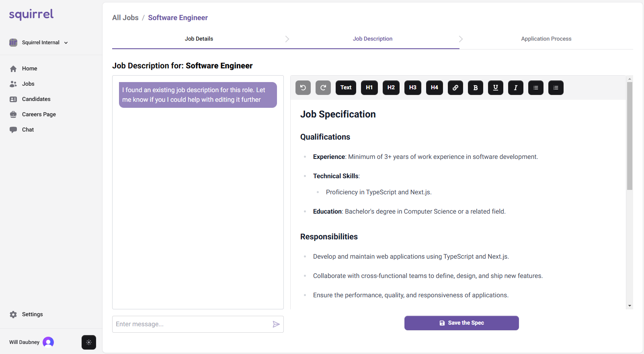Switch theme using the sun icon button
This screenshot has height=354, width=644.
[x=89, y=342]
